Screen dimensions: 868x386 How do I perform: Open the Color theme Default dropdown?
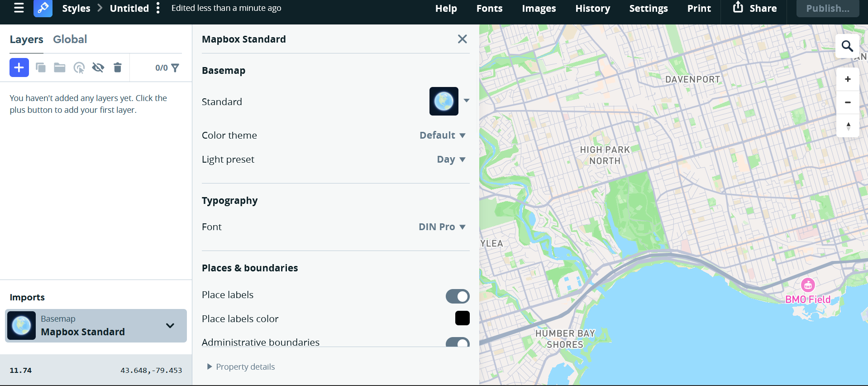(x=442, y=135)
